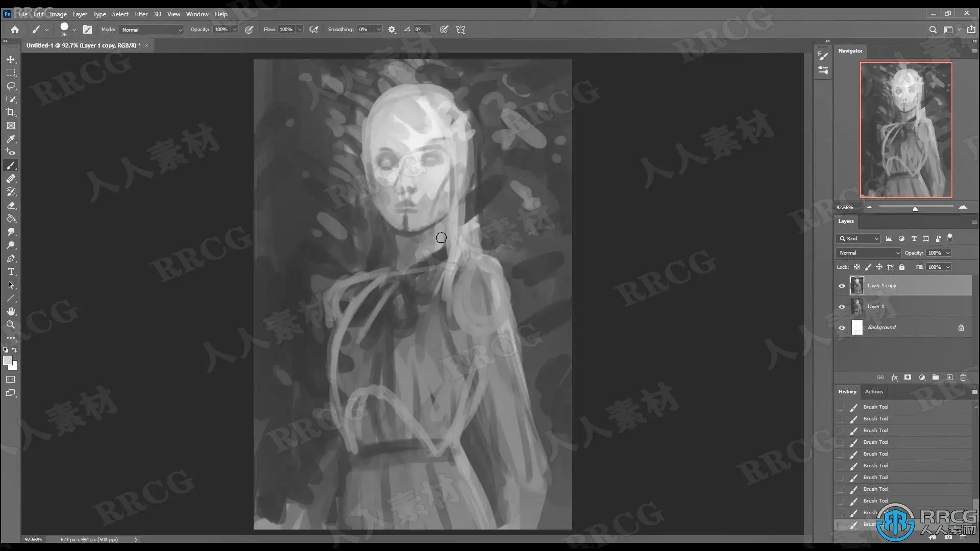The height and width of the screenshot is (551, 980).
Task: Activate the Hand tool
Action: pos(11,311)
